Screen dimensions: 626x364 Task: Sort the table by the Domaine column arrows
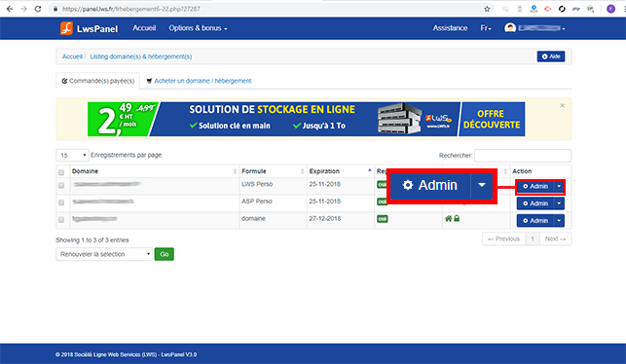[x=235, y=171]
